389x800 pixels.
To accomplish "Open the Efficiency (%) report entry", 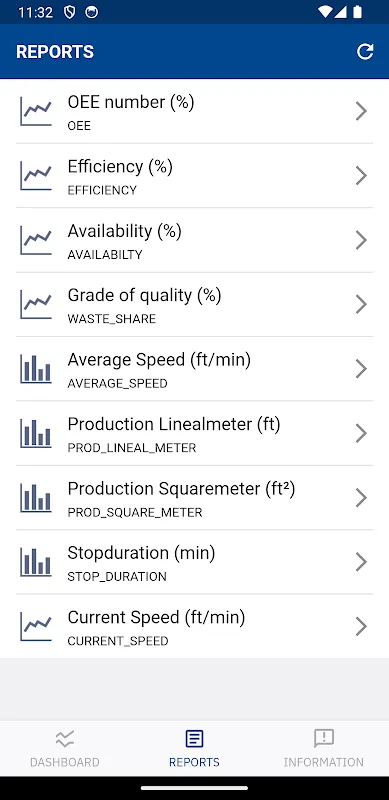I will 194,176.
